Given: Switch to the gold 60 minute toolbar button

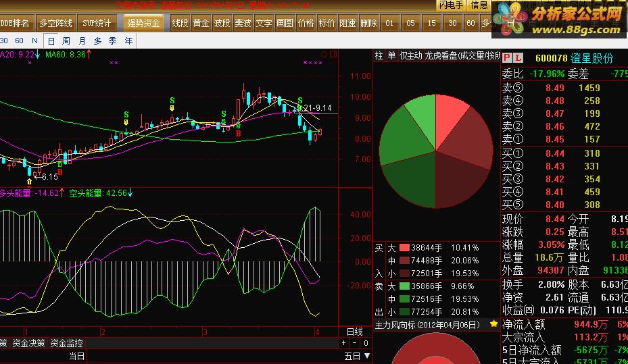Looking at the screenshot, I should (470, 23).
